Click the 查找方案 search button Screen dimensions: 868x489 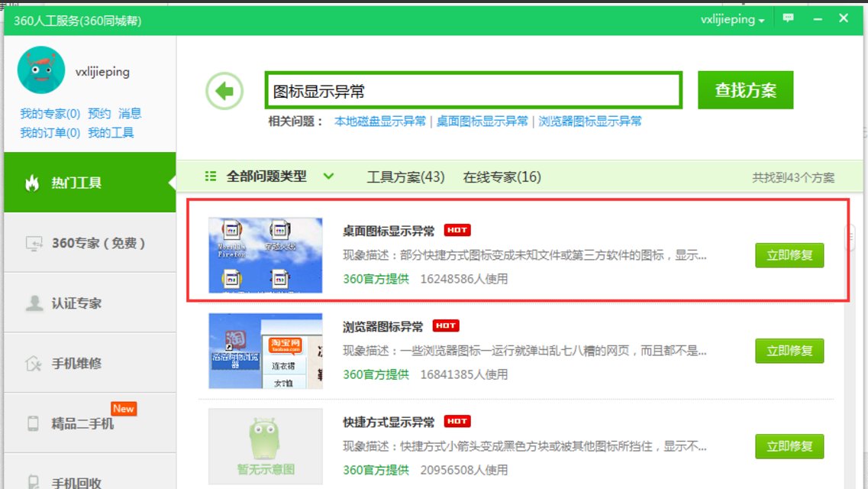pos(744,89)
